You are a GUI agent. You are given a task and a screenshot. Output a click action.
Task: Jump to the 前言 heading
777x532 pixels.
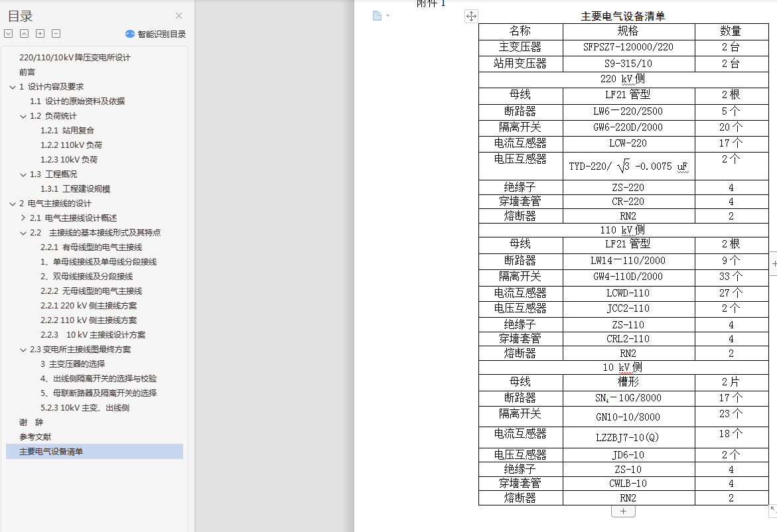[27, 72]
